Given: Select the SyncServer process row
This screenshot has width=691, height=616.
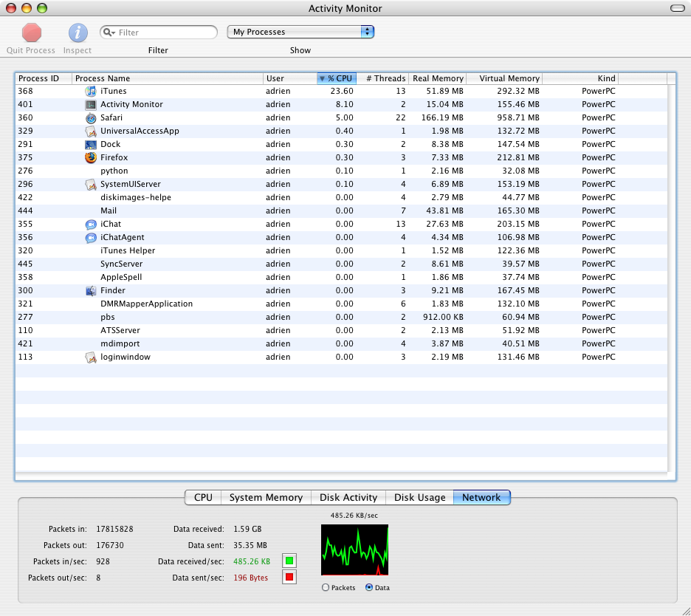Looking at the screenshot, I should tap(342, 264).
